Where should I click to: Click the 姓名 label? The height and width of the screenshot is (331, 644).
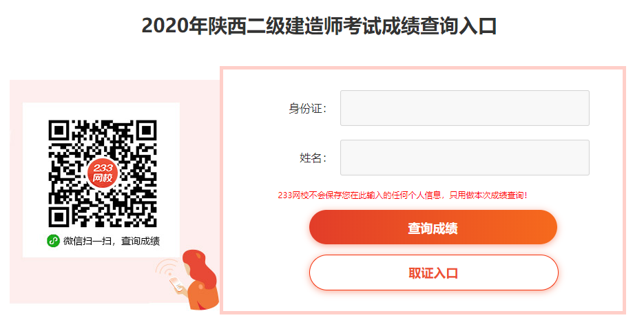click(x=313, y=158)
